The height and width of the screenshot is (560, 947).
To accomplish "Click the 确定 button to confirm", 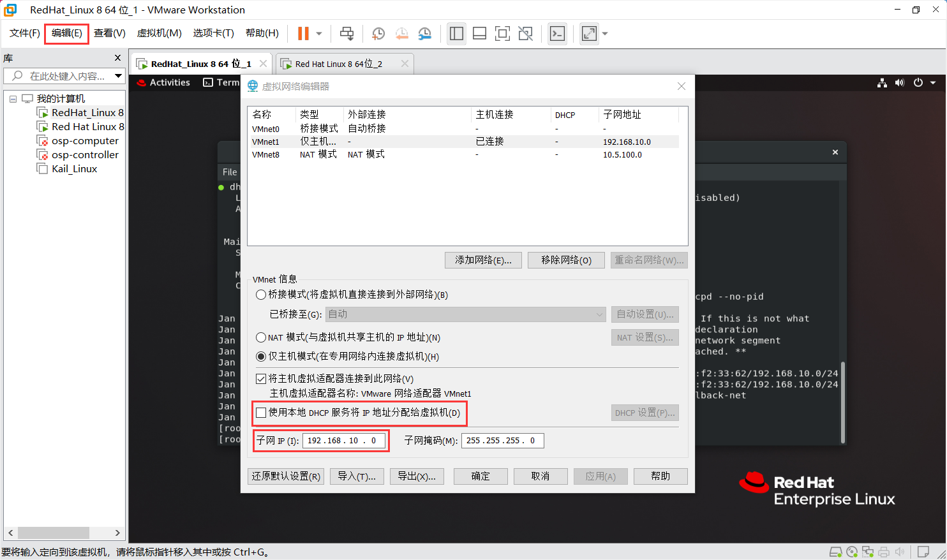I will pos(480,476).
